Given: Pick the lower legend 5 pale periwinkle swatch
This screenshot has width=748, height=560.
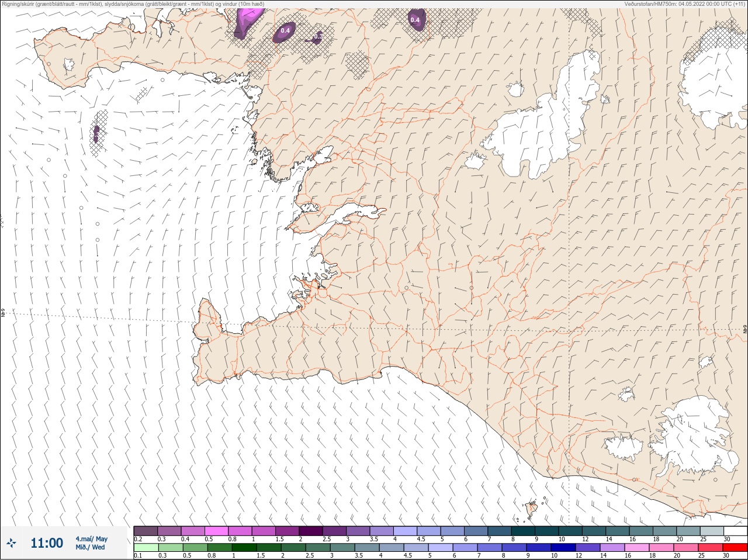Looking at the screenshot, I should (441, 548).
